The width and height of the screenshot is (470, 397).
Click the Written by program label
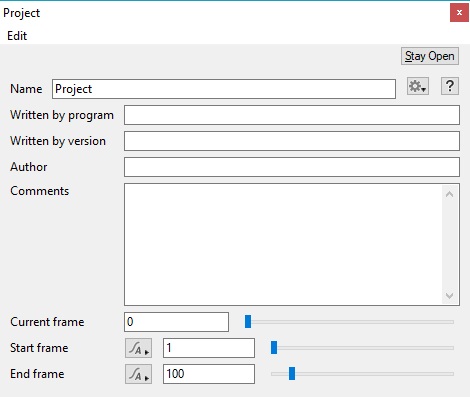[x=62, y=115]
